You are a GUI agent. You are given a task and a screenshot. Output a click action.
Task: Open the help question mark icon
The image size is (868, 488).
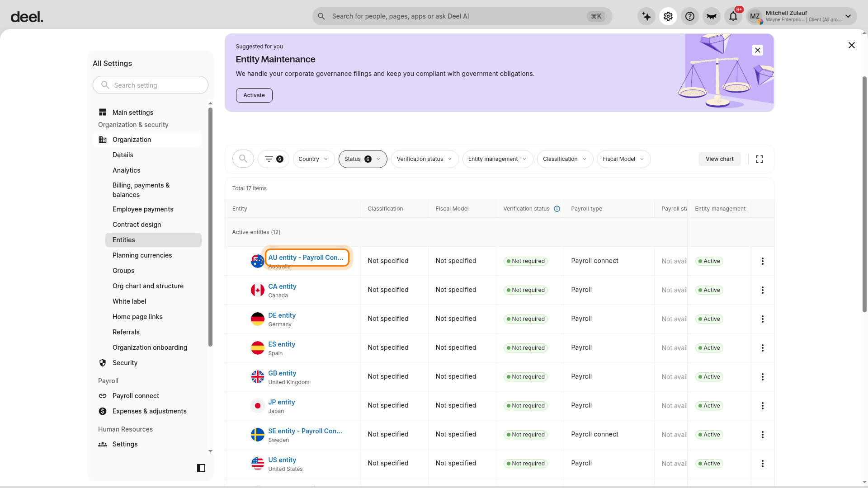(690, 16)
